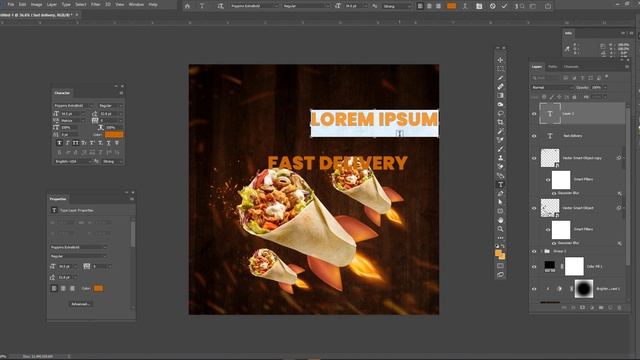640x360 pixels.
Task: Select the Move tool in the toolbar
Action: point(500,60)
